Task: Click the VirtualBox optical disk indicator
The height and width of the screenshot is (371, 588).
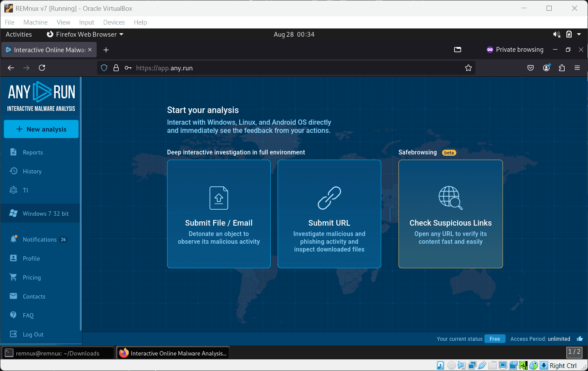Action: 451,365
